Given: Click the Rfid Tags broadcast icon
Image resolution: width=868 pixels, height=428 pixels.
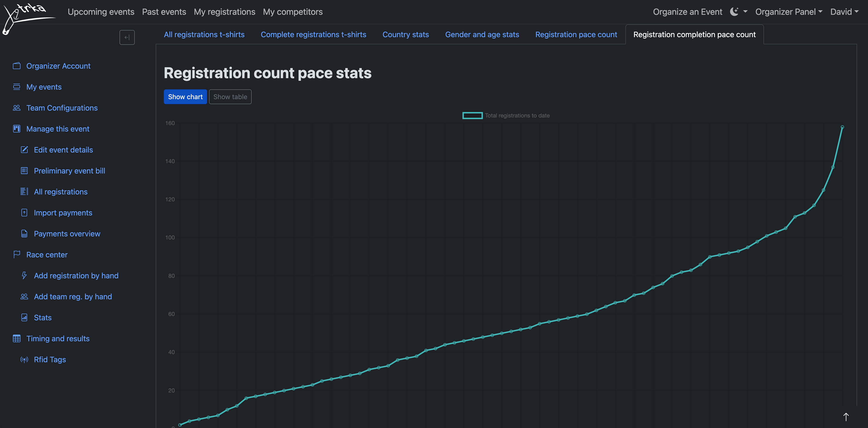Looking at the screenshot, I should point(24,360).
